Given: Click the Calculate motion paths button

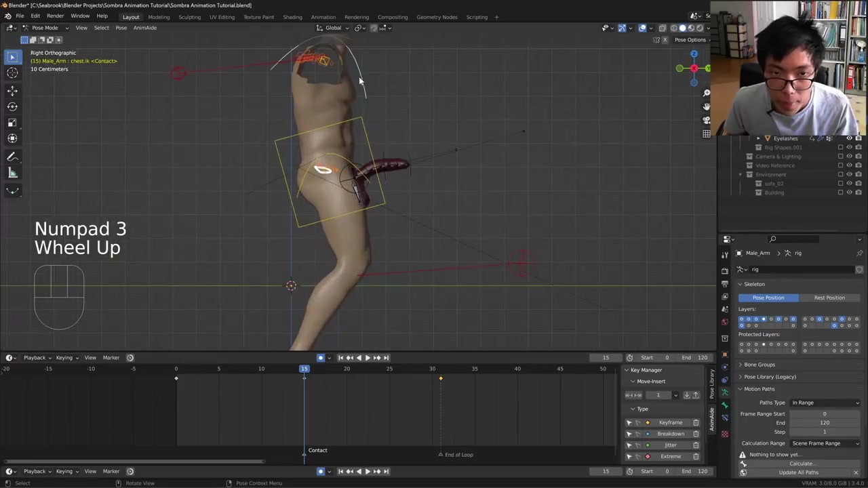Looking at the screenshot, I should (x=802, y=464).
